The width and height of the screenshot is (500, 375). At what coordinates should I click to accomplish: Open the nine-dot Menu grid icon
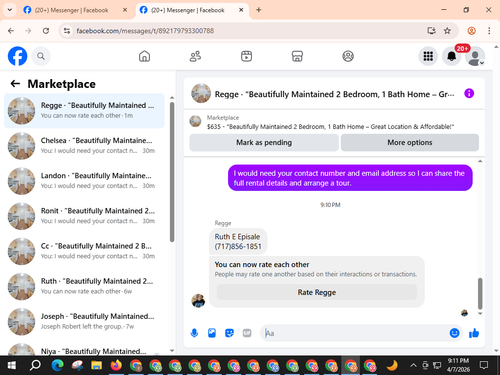[428, 56]
